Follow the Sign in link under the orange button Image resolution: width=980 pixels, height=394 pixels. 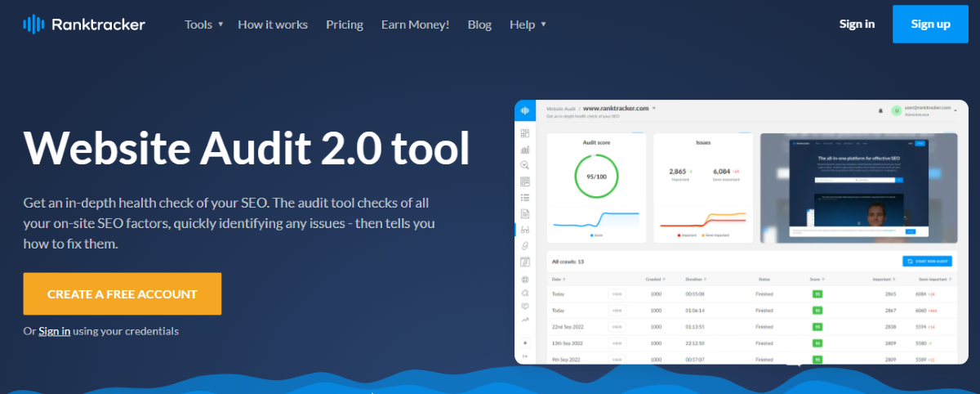coord(54,331)
